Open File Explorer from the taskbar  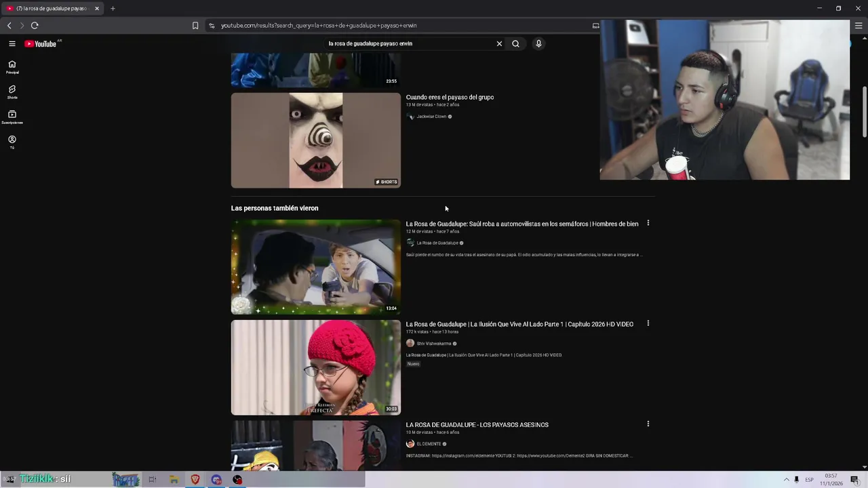[x=174, y=479]
